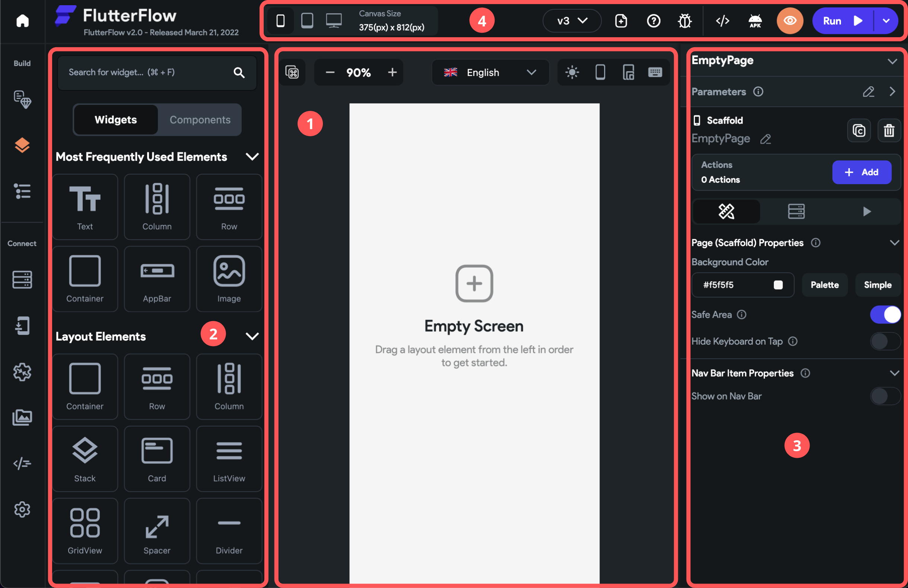Select the Widget Palette layers icon

click(x=22, y=145)
